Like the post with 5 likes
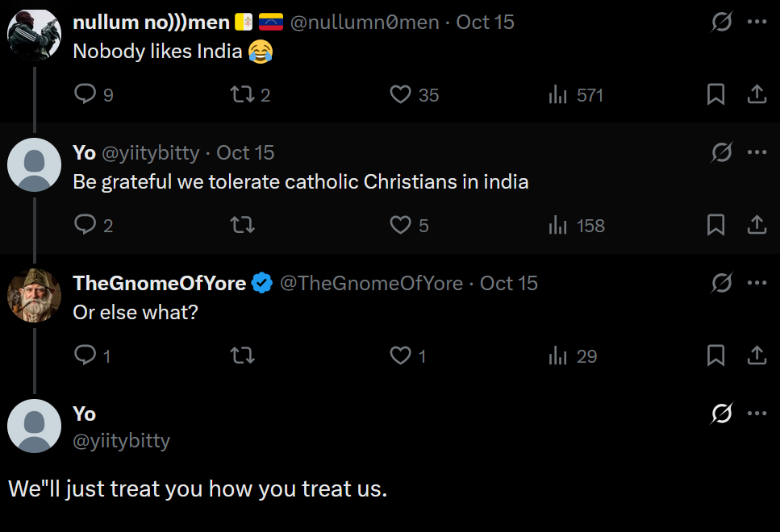This screenshot has height=532, width=780. click(401, 226)
